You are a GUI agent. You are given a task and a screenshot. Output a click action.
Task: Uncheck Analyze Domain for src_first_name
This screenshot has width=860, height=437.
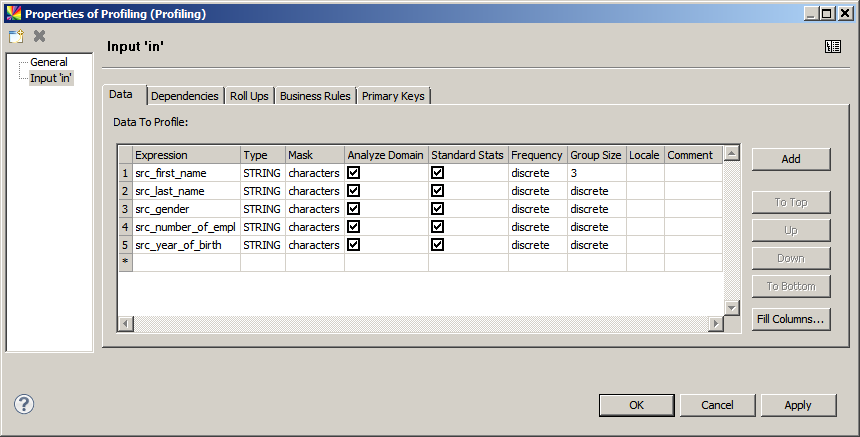pyautogui.click(x=354, y=173)
